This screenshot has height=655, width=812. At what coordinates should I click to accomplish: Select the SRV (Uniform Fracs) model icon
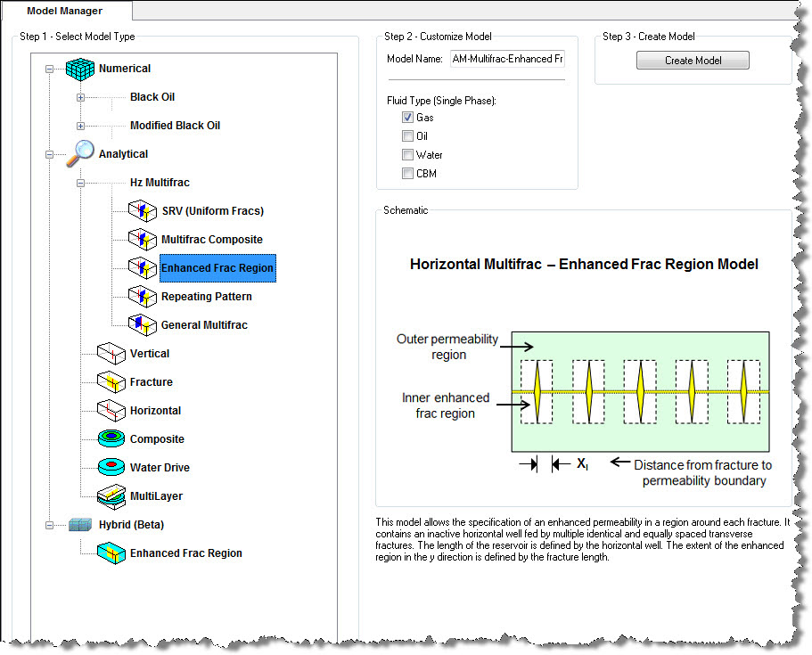[x=143, y=211]
